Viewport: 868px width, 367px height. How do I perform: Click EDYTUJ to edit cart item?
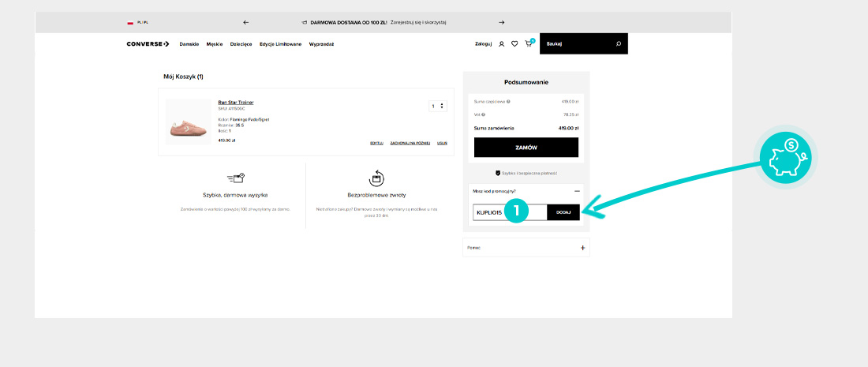377,143
